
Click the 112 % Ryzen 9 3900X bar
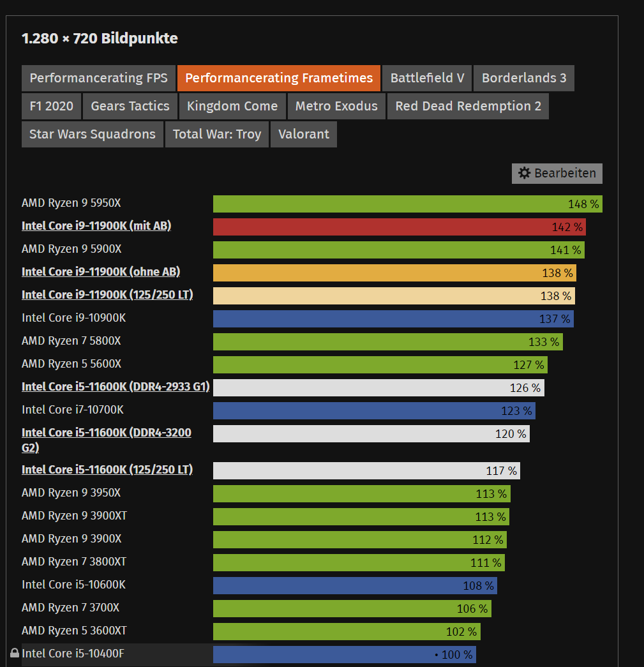click(360, 539)
